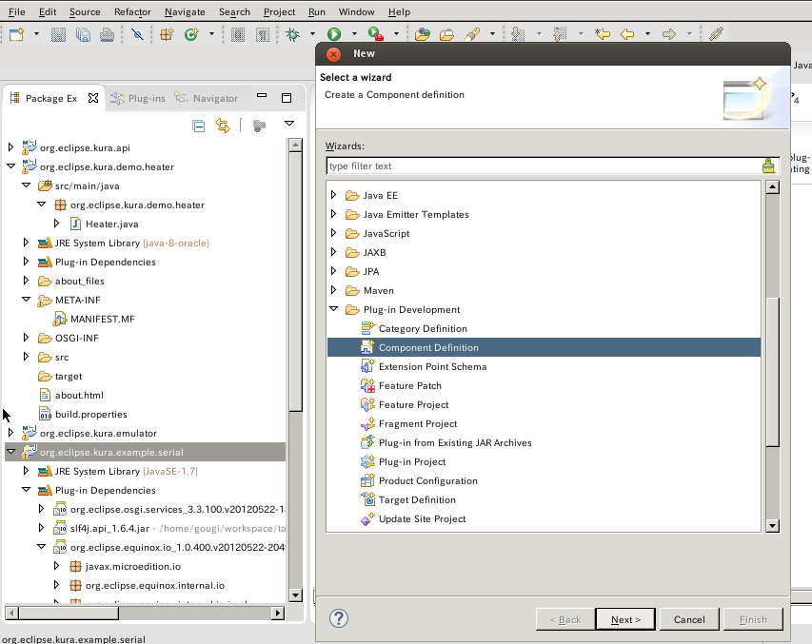
Task: Toggle Show Whitespace Characters
Action: click(x=263, y=34)
